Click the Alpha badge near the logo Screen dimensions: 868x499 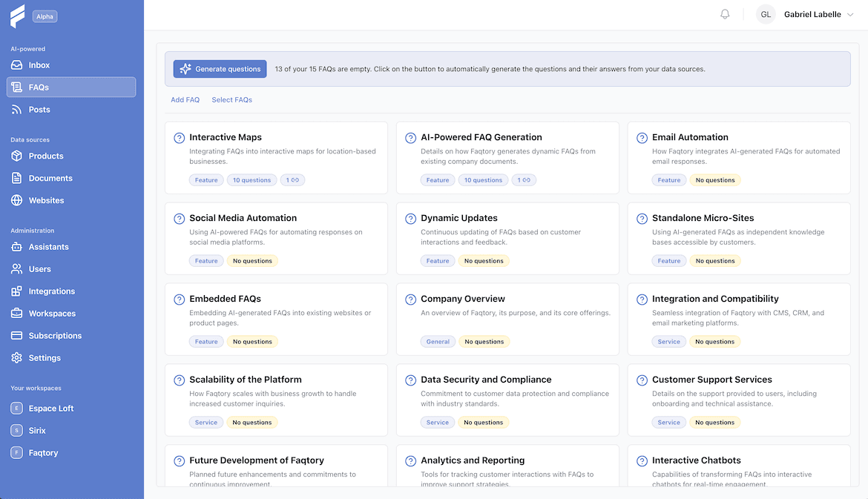45,16
